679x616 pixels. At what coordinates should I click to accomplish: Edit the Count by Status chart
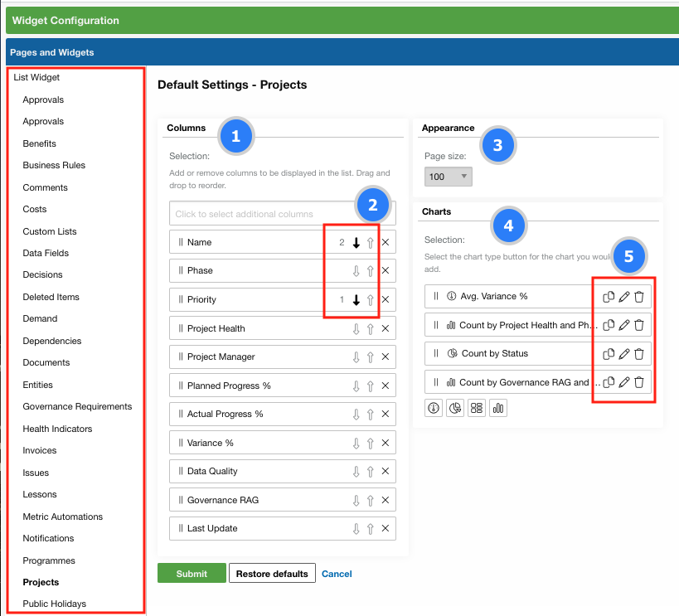click(x=624, y=354)
